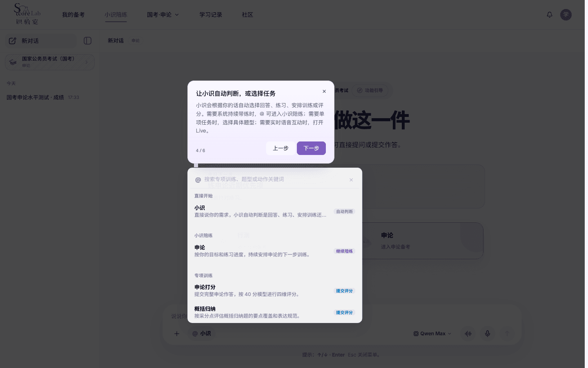Click the plus attach icon
Image resolution: width=588 pixels, height=368 pixels.
[x=177, y=334]
